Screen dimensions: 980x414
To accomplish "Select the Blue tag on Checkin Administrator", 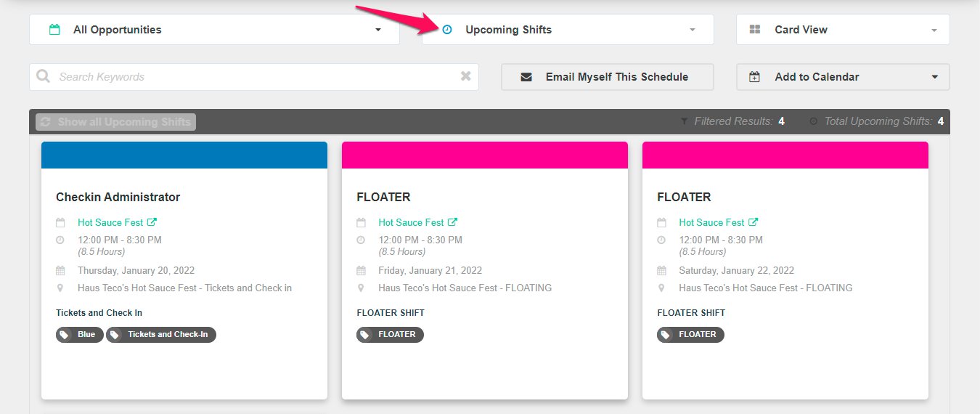I will tap(80, 335).
